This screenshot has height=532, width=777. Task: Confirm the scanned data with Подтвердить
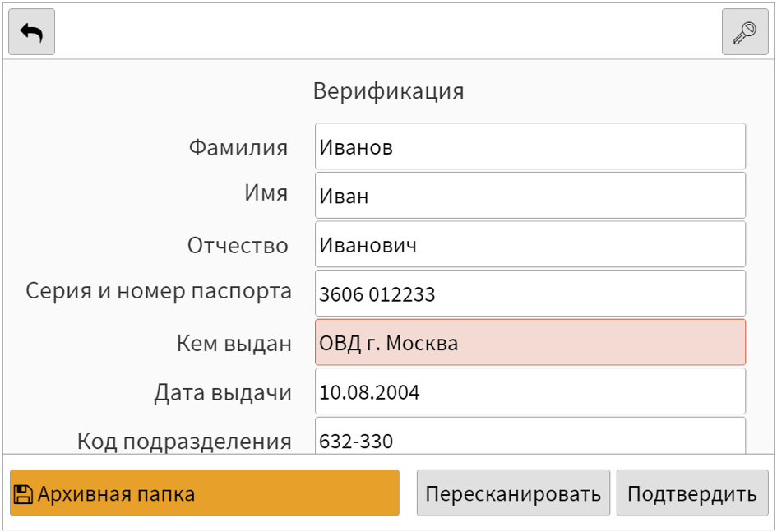693,493
